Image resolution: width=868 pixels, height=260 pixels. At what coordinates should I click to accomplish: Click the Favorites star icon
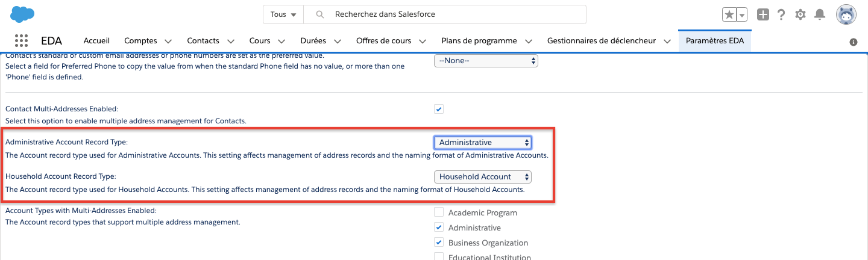pyautogui.click(x=729, y=14)
